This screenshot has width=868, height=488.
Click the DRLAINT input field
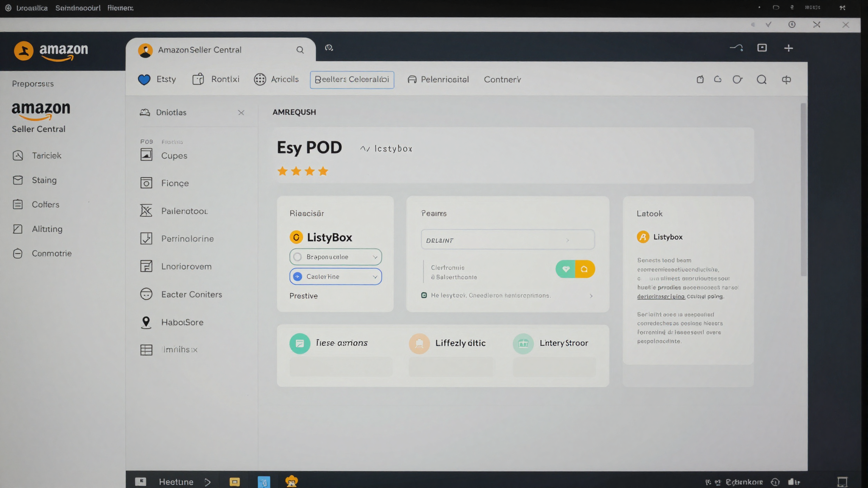pyautogui.click(x=508, y=240)
